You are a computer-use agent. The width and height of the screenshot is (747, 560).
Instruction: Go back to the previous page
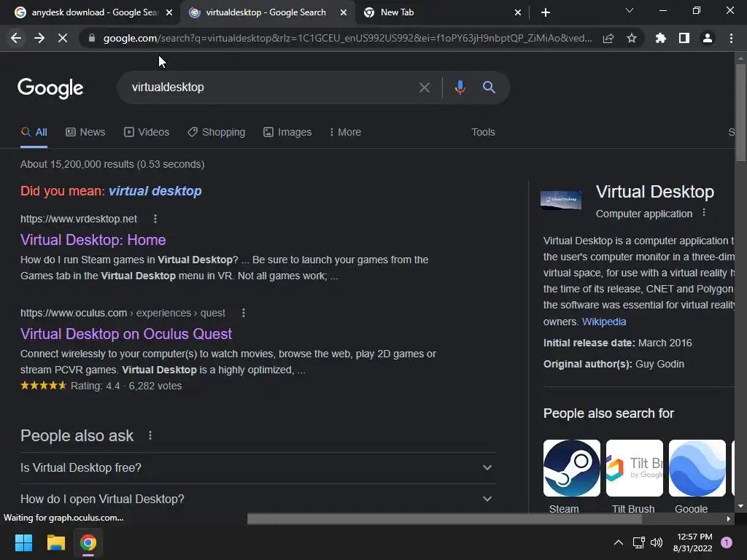(16, 38)
